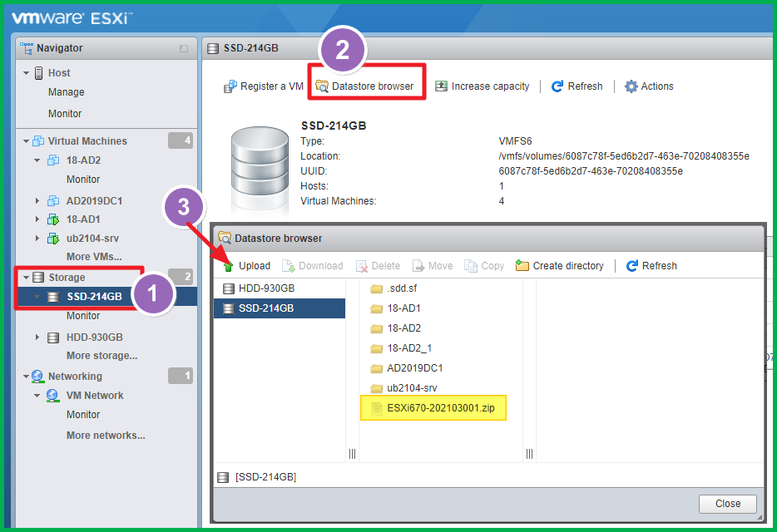Close the Datastore browser dialog
This screenshot has width=777, height=532.
[727, 504]
